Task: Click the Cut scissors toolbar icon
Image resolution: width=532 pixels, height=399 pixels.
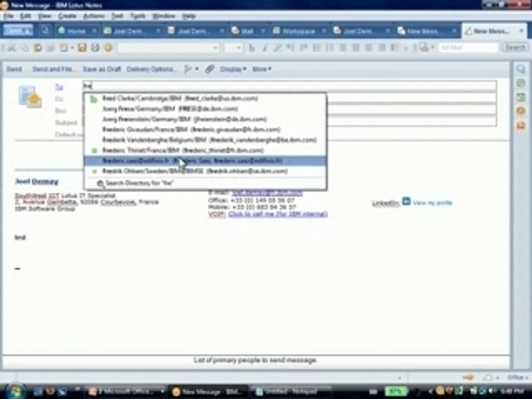Action: pyautogui.click(x=12, y=48)
